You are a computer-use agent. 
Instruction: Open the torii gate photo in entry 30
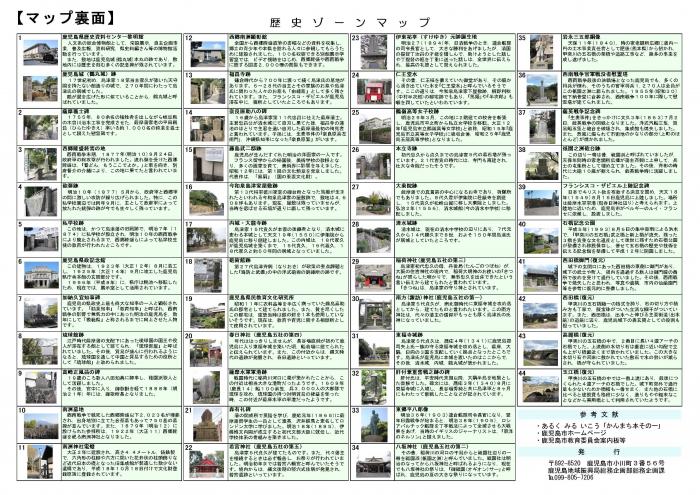pyautogui.click(x=375, y=313)
